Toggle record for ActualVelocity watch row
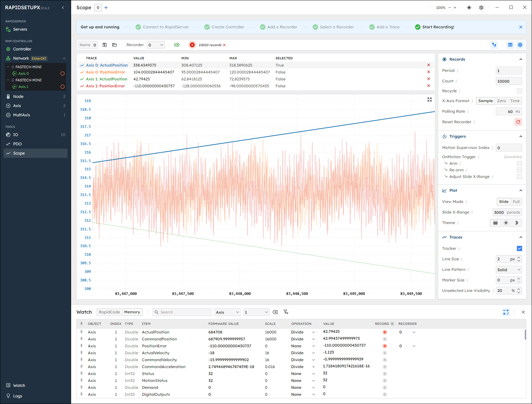This screenshot has width=532, height=404. pyautogui.click(x=385, y=353)
